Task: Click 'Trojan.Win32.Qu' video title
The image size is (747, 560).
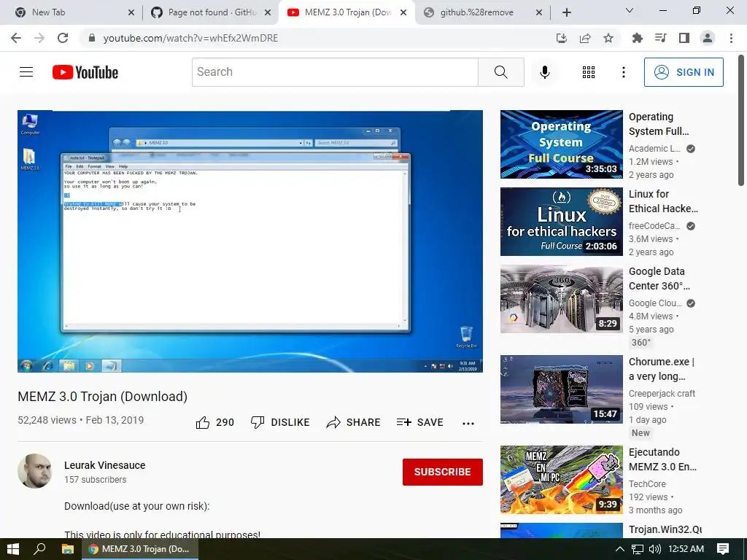Action: coord(665,529)
